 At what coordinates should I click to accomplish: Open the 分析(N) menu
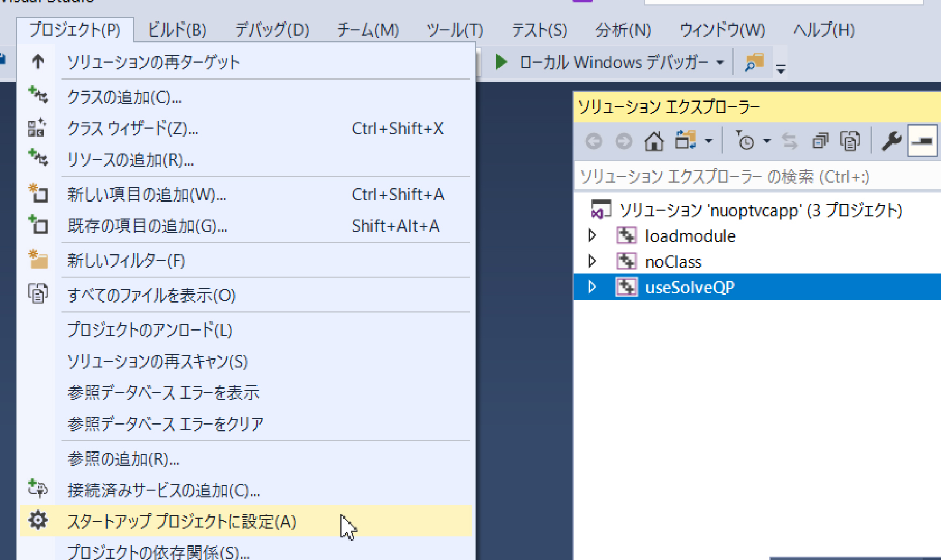[x=623, y=30]
